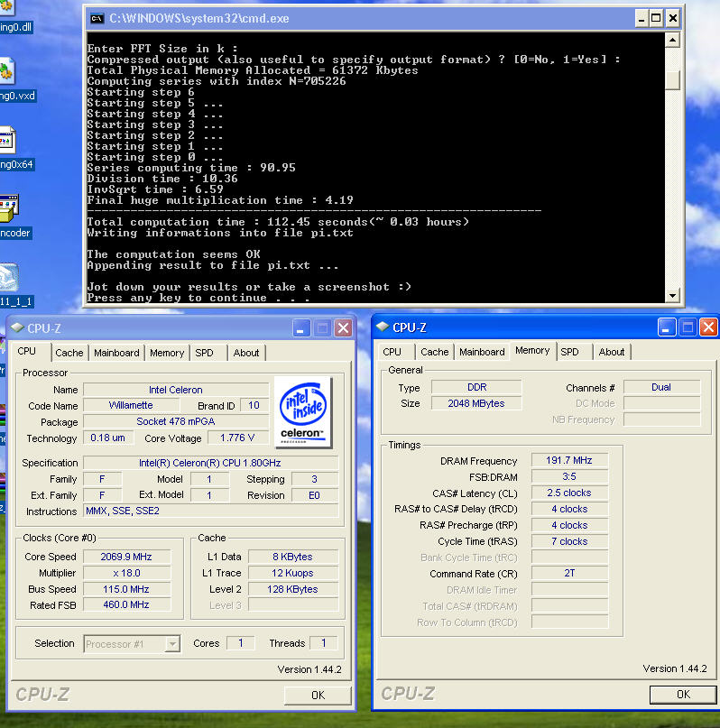Open Mainboard tab in right CPU-Z window
Image resolution: width=720 pixels, height=728 pixels.
tap(482, 352)
